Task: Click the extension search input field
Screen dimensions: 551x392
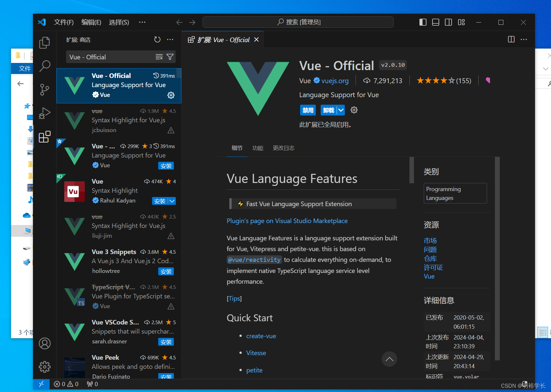Action: click(111, 57)
